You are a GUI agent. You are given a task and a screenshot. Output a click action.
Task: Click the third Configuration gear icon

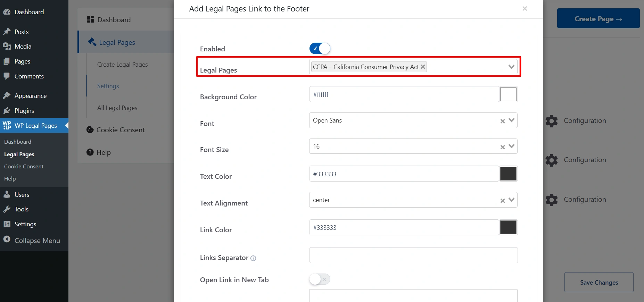tap(552, 200)
